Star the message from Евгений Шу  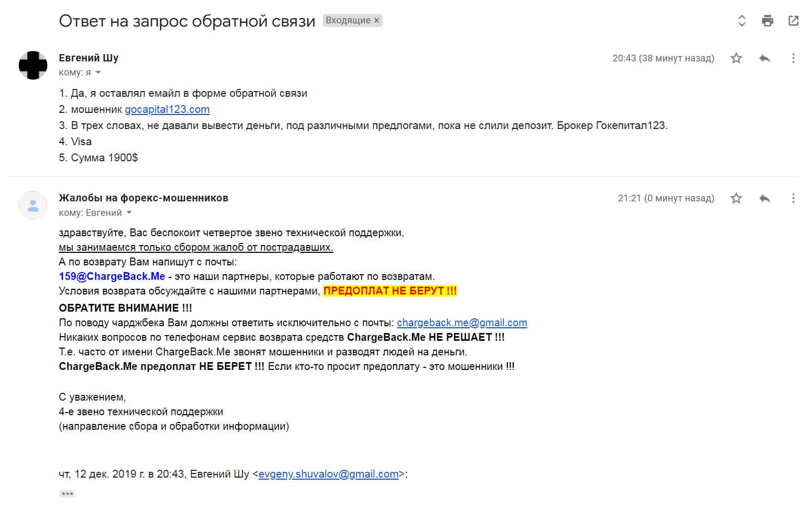click(736, 58)
